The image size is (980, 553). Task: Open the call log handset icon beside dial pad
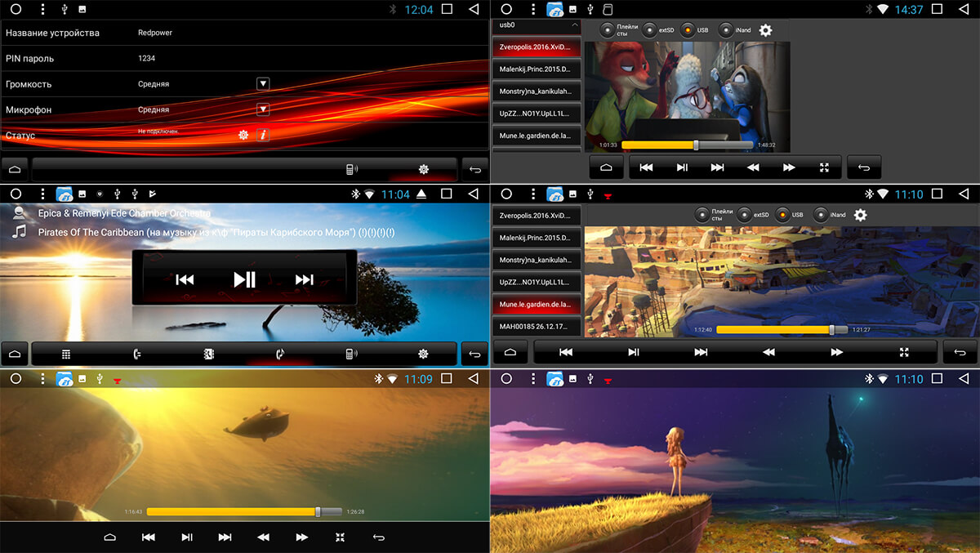point(137,354)
